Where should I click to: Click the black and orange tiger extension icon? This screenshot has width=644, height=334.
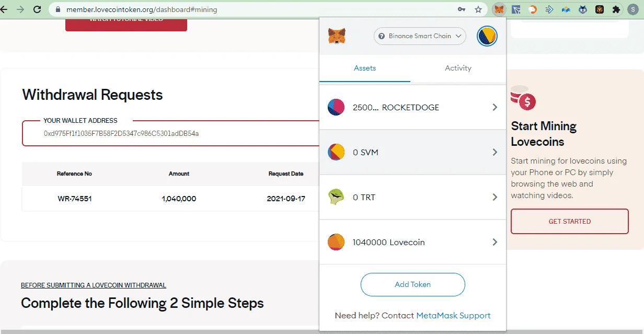pyautogui.click(x=600, y=9)
